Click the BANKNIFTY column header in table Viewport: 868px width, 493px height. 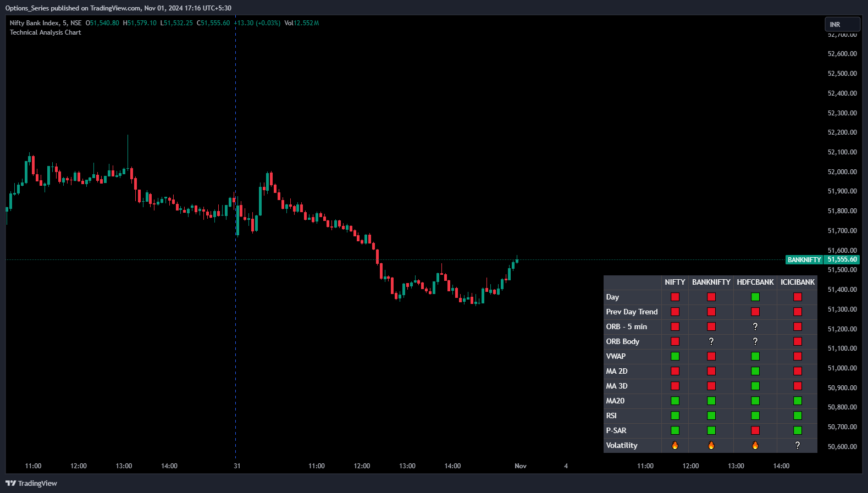point(711,282)
